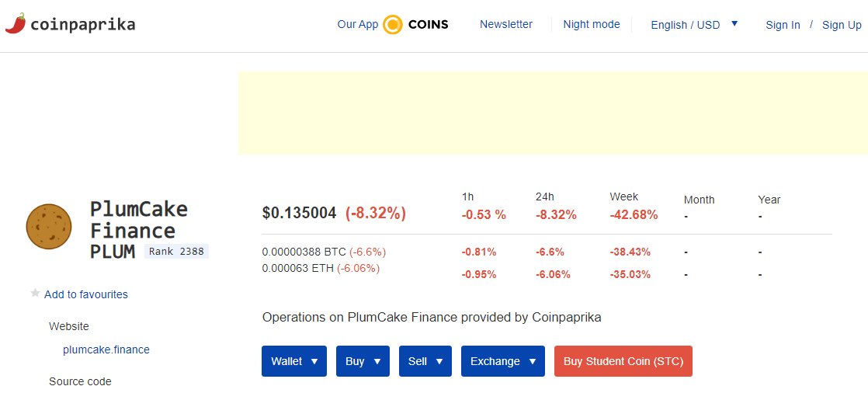Click the star icon beside Add to favourites
Viewport: 868px width, 400px height.
click(x=36, y=293)
